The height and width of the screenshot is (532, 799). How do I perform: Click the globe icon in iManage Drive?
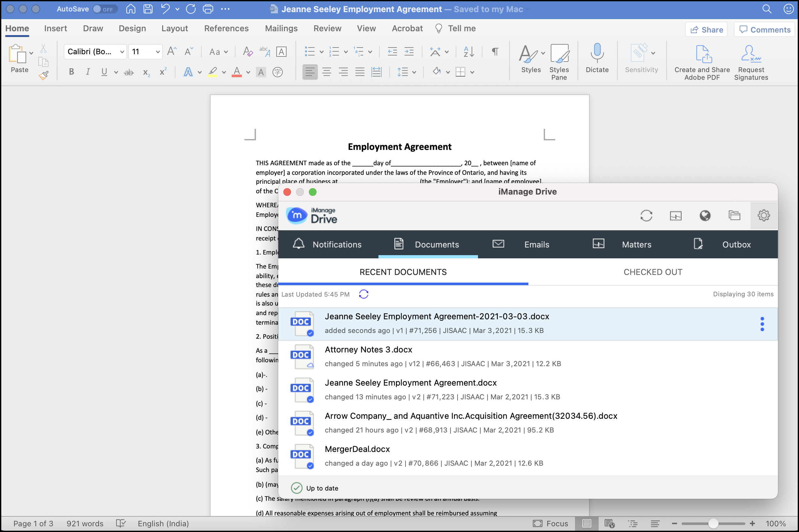pos(705,215)
